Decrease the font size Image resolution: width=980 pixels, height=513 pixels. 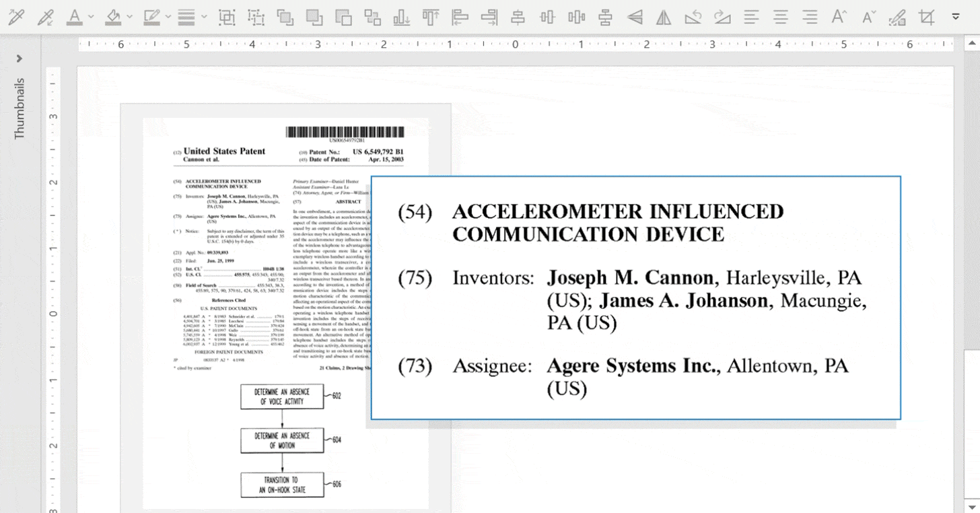(x=868, y=17)
